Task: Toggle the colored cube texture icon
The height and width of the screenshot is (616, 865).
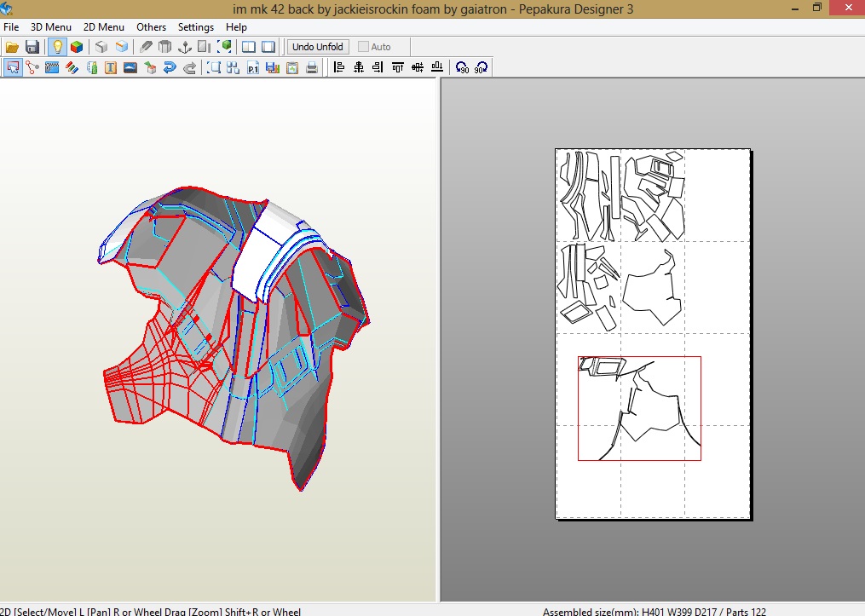Action: pyautogui.click(x=77, y=47)
